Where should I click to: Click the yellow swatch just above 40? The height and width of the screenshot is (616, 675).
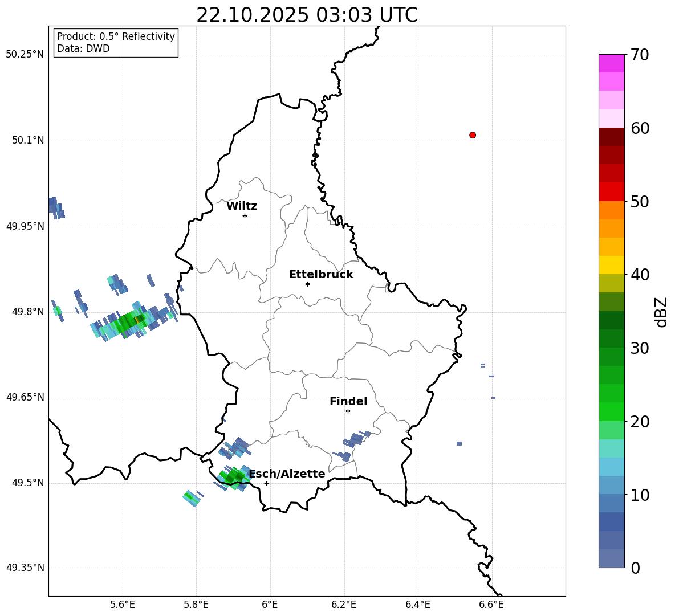click(x=611, y=265)
